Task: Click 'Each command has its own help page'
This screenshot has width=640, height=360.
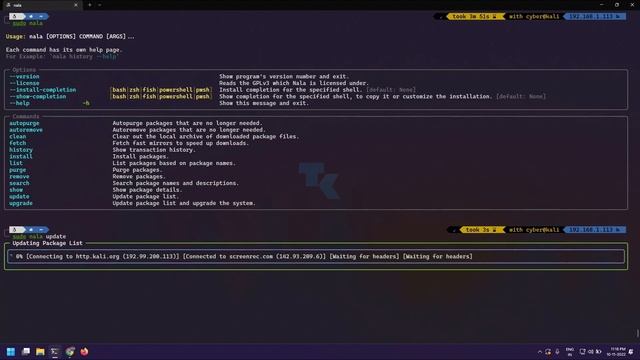Action: point(64,50)
